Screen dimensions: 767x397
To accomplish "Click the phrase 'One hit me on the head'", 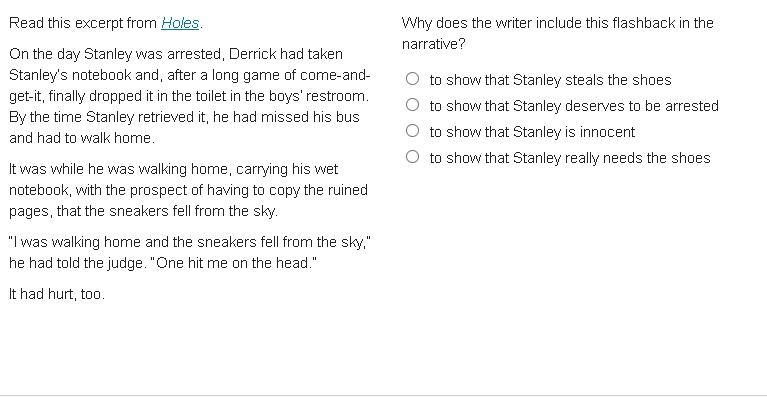I will pyautogui.click(x=234, y=263).
